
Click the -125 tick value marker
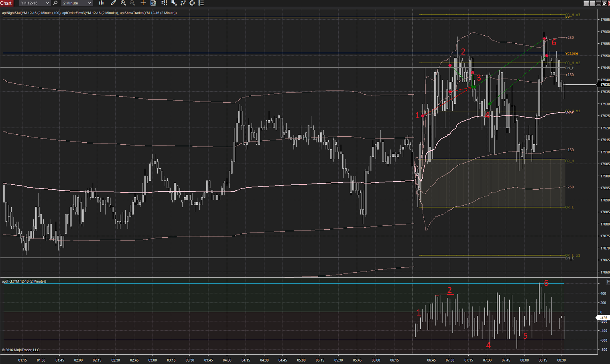(x=604, y=318)
